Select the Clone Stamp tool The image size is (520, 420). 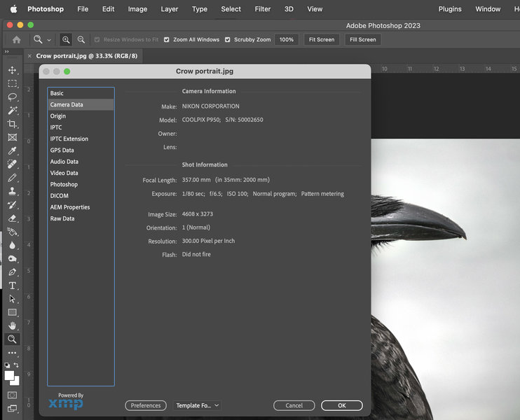13,191
